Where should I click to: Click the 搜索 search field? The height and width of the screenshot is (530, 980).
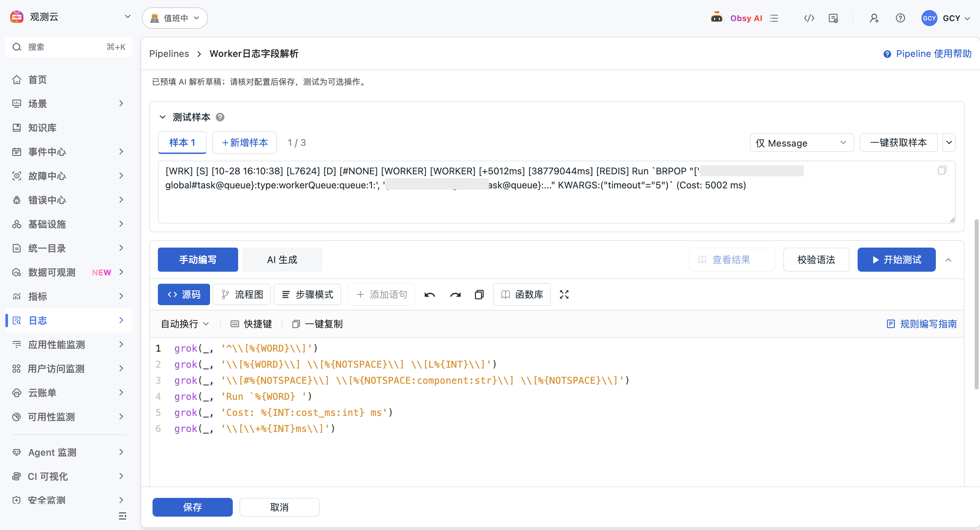pos(69,47)
